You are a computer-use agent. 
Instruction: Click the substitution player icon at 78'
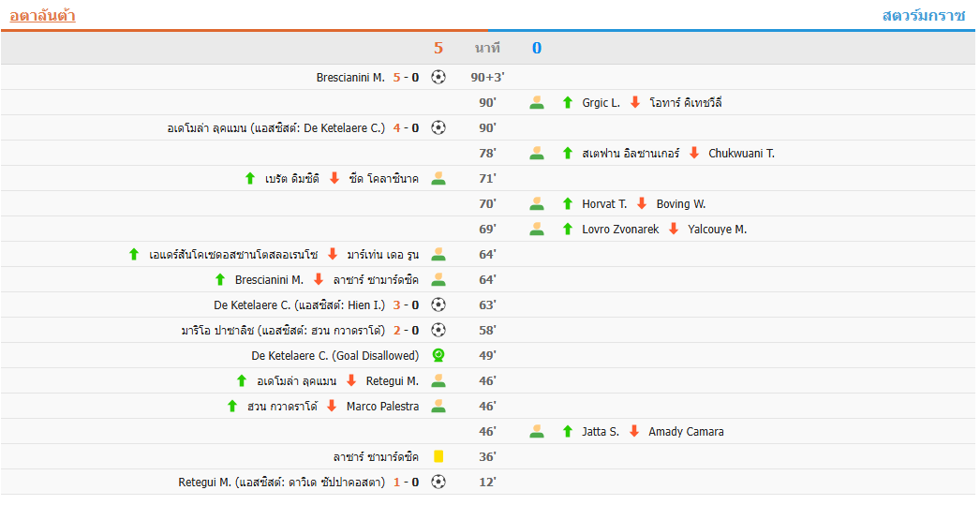pyautogui.click(x=537, y=154)
